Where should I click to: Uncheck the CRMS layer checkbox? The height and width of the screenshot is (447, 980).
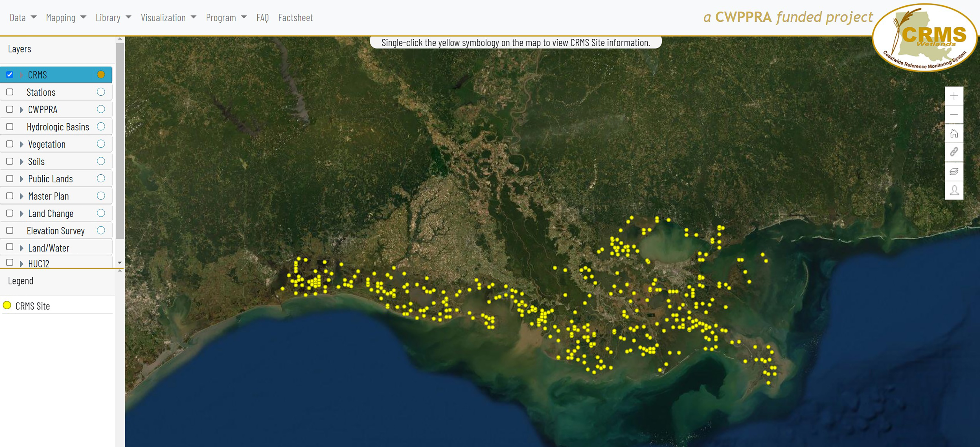coord(10,74)
